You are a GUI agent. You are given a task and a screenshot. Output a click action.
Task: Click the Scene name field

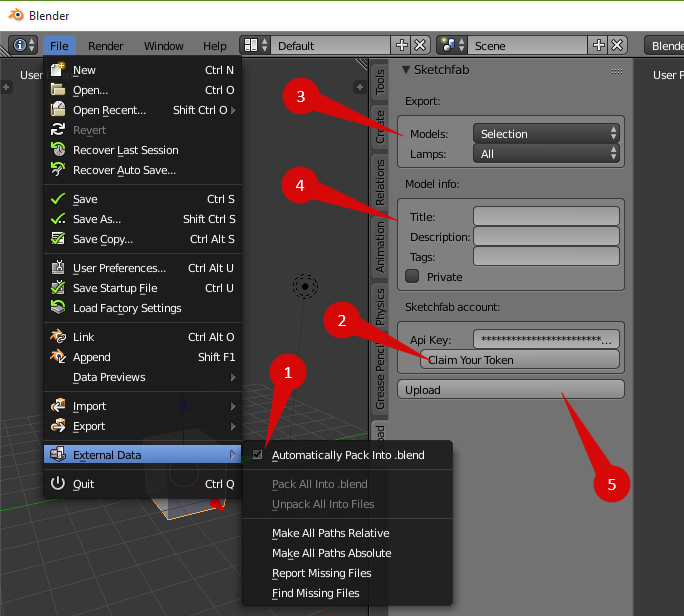point(527,45)
